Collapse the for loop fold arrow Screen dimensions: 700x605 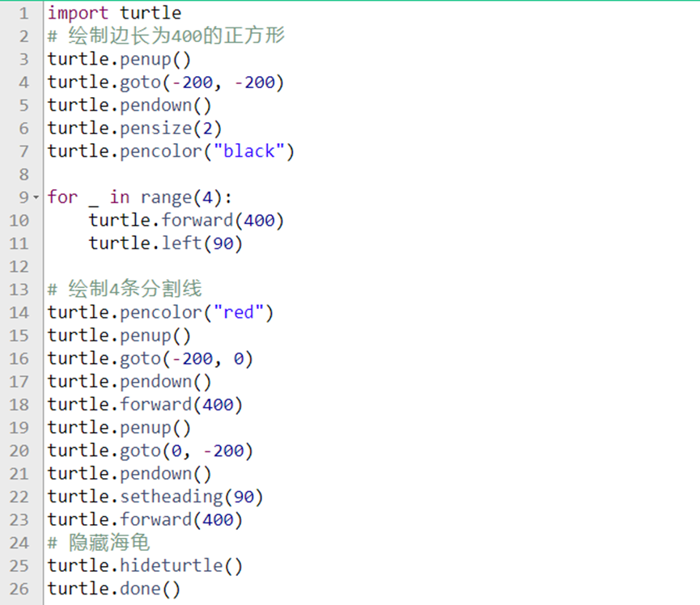(x=36, y=197)
